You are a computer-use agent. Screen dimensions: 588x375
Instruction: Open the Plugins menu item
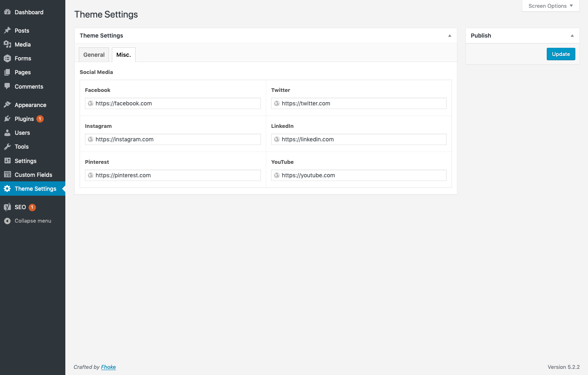point(33,119)
